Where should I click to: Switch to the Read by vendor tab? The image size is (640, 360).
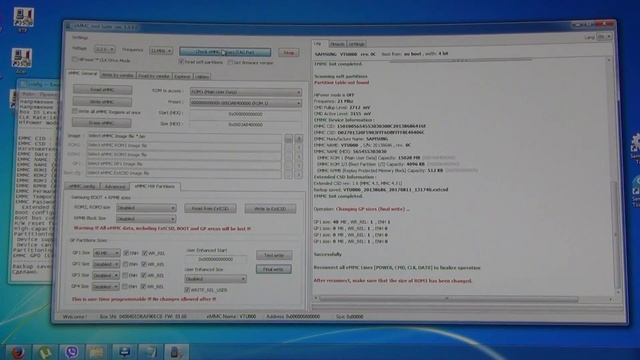pos(153,76)
